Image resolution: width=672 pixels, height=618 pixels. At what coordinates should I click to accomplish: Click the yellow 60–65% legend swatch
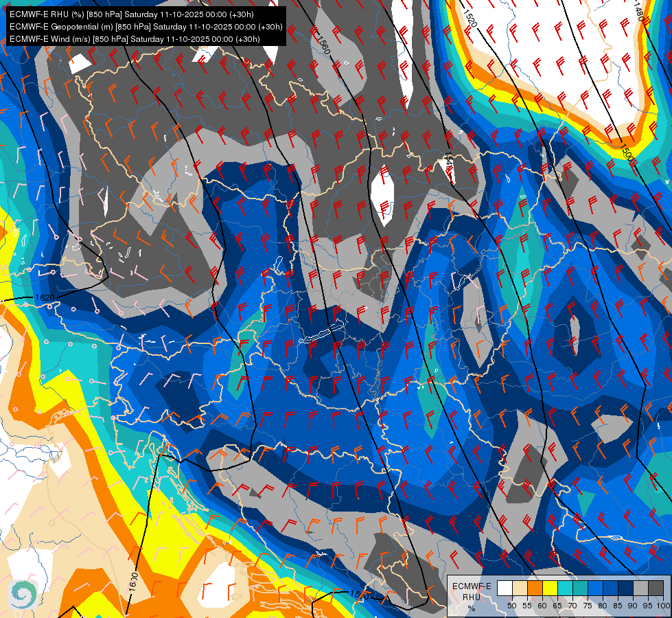(x=551, y=588)
